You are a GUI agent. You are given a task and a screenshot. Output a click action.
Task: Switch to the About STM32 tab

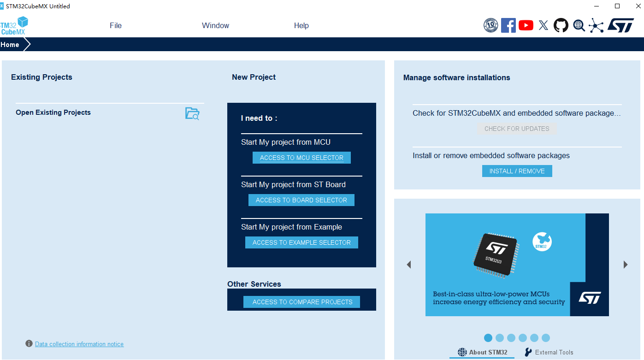click(483, 352)
